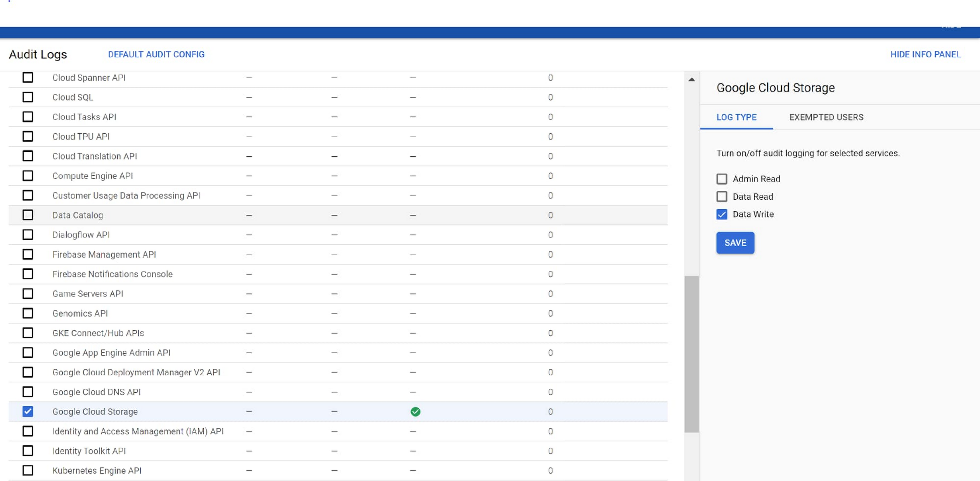Image resolution: width=980 pixels, height=481 pixels.
Task: Click Kubernetes Engine API service icon
Action: [x=28, y=471]
